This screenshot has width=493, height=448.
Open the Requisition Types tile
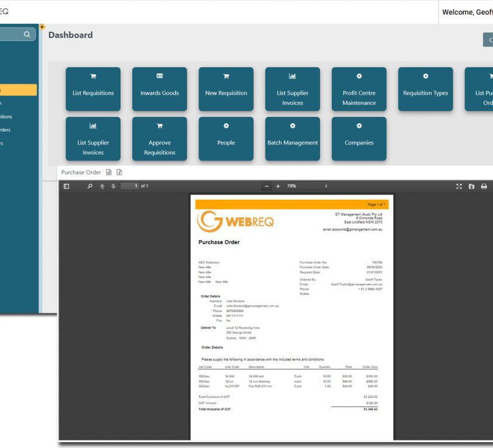(x=425, y=89)
